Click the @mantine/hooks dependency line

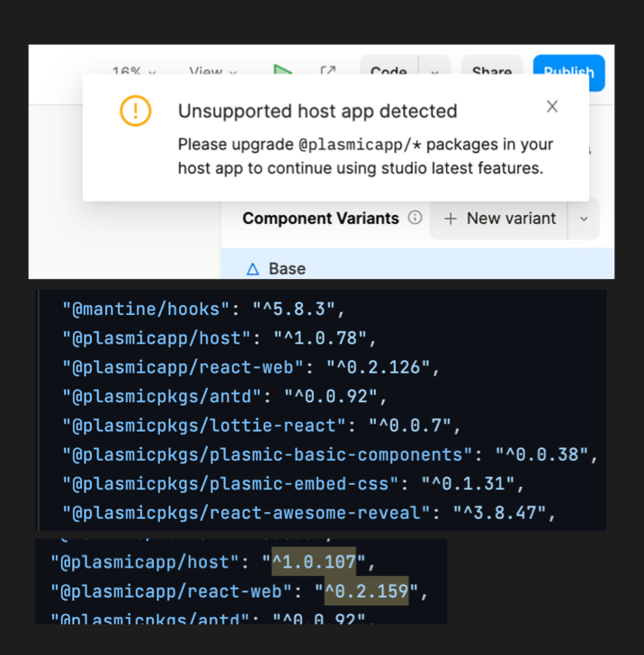203,310
